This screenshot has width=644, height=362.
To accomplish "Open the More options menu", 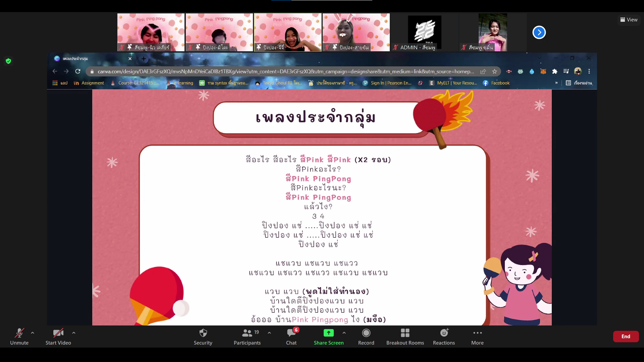I will 477,336.
